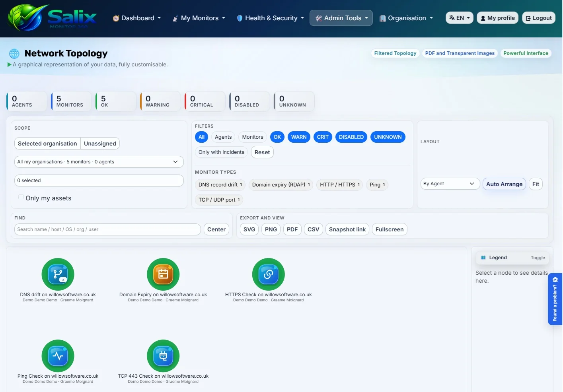Select the TCP 443 Check node
This screenshot has height=392, width=563.
coord(163,356)
